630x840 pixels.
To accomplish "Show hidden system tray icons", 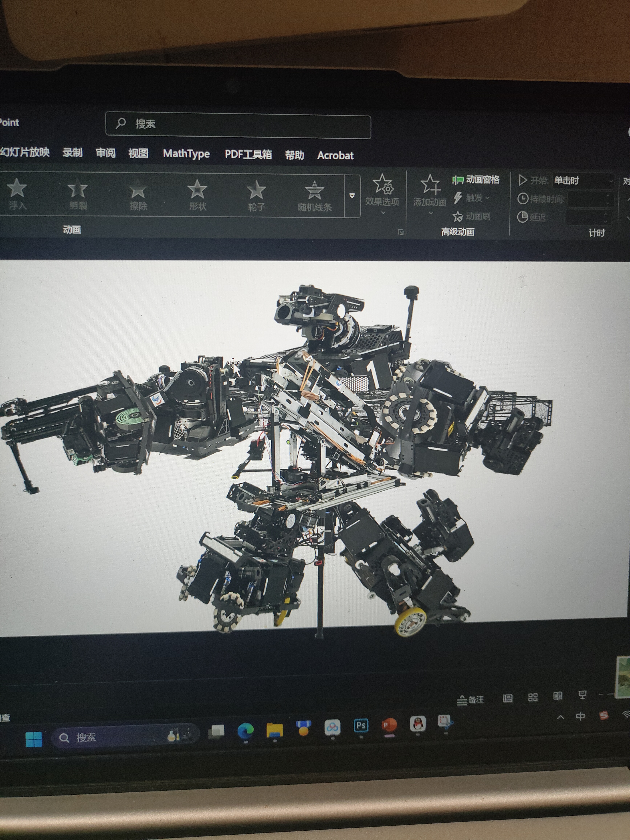I will click(560, 717).
